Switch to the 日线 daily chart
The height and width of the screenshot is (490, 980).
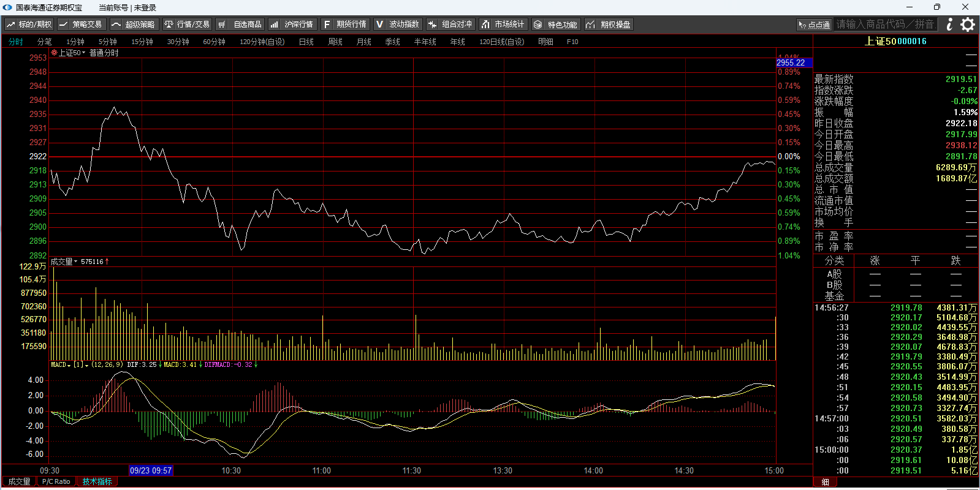(x=306, y=42)
